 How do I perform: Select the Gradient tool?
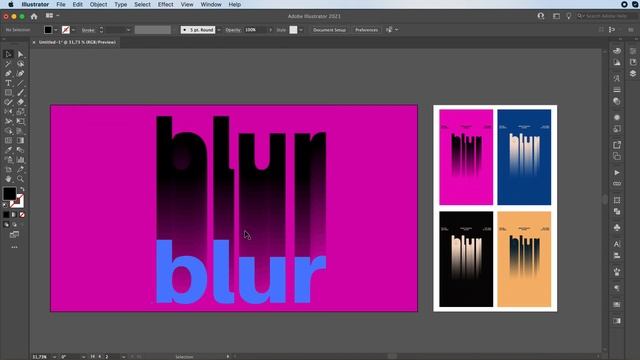20,140
